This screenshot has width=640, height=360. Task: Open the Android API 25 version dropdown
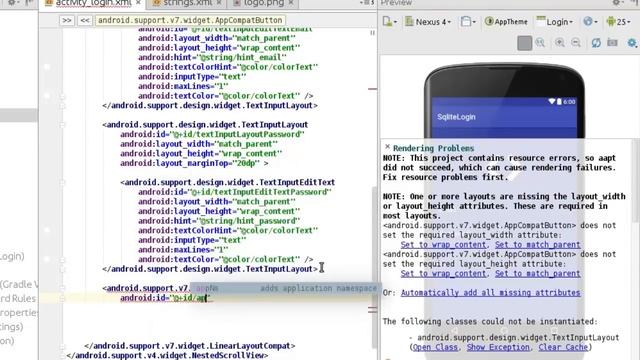click(618, 22)
